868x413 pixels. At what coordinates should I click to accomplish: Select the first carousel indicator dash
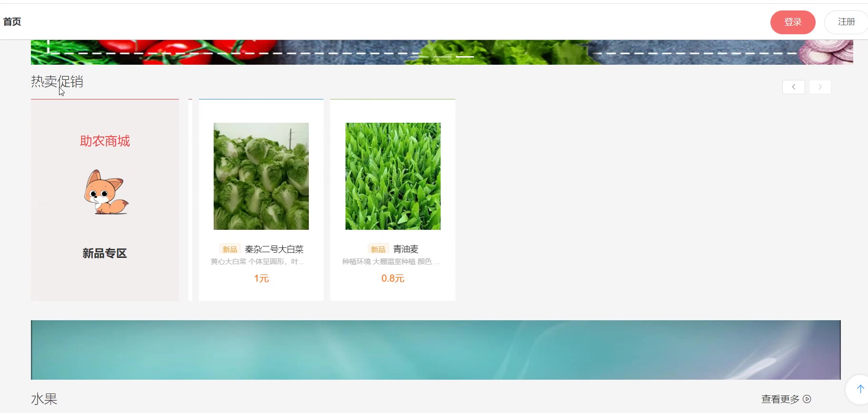419,57
